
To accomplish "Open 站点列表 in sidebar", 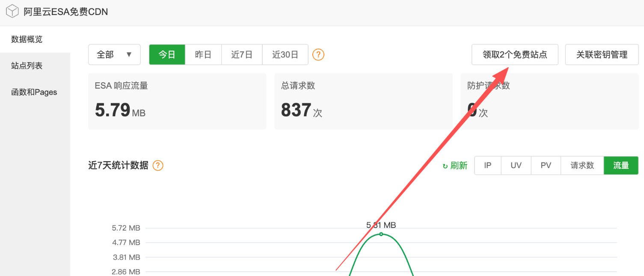I will click(x=35, y=66).
